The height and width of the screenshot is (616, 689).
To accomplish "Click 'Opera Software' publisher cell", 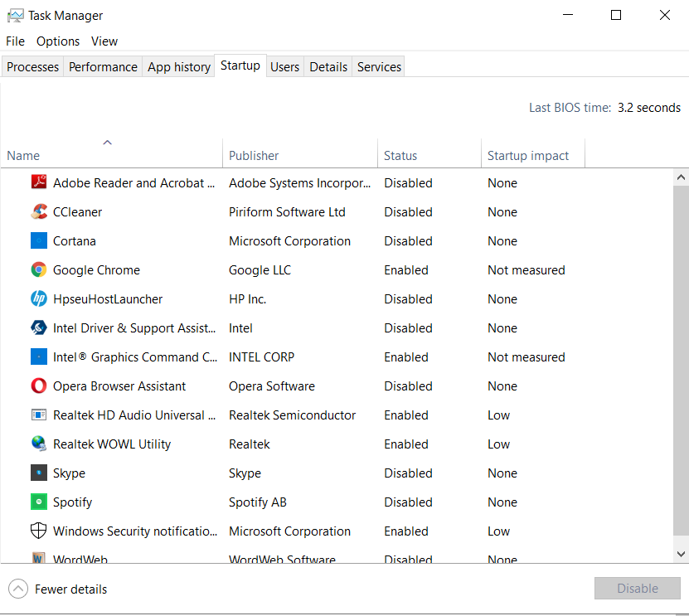I will click(x=272, y=386).
